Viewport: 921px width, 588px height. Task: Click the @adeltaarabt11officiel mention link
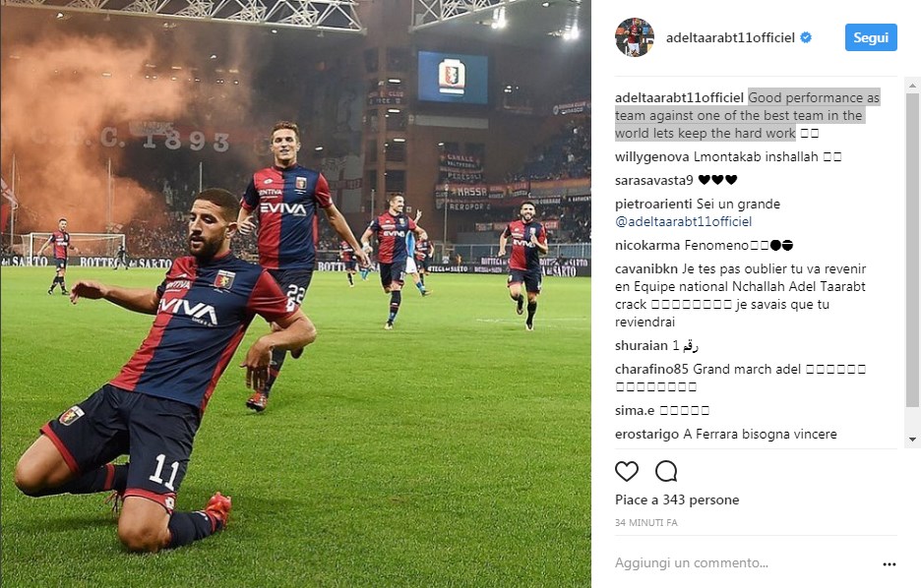(x=683, y=222)
